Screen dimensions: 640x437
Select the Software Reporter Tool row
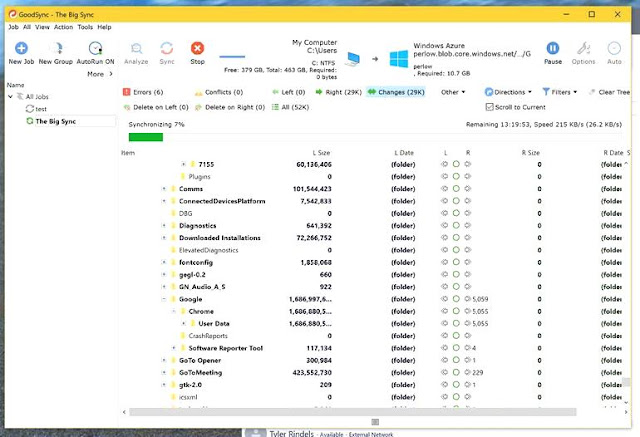pyautogui.click(x=371, y=348)
